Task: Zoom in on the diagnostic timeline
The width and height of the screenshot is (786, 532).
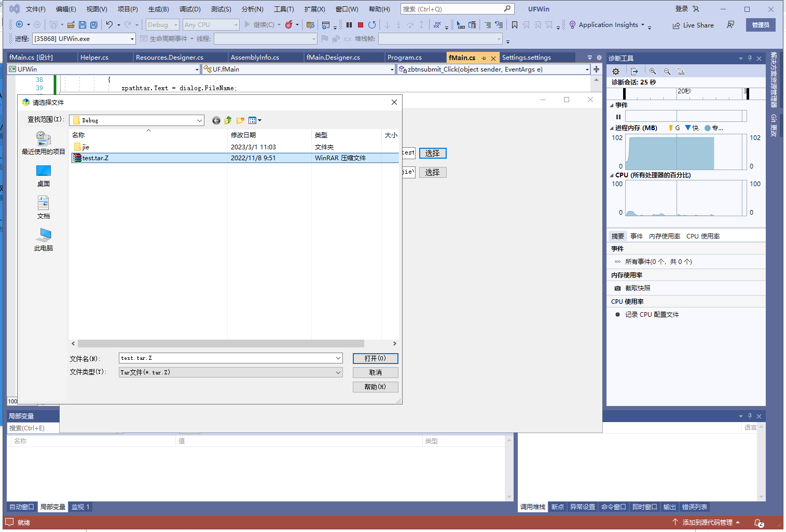Action: tap(653, 72)
